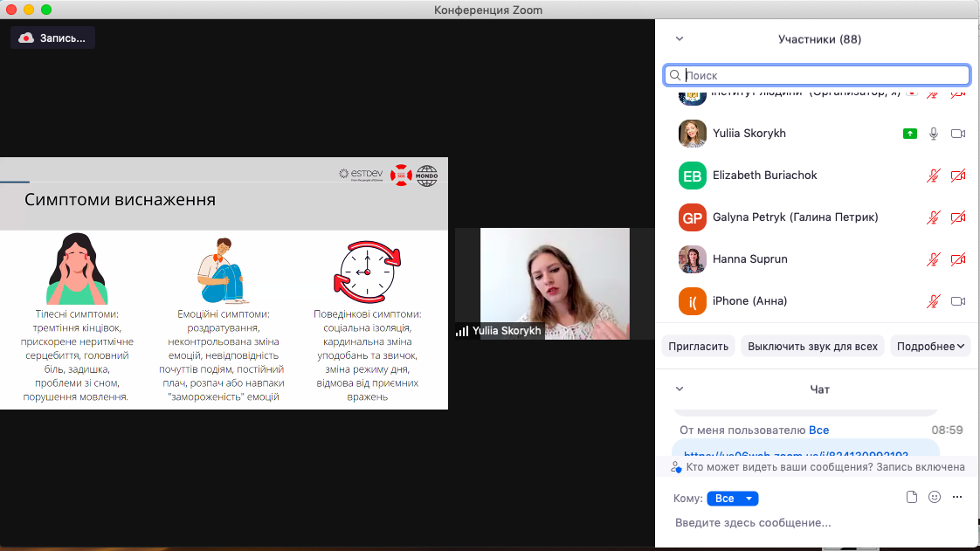Click Elizabeth Buriachok's EB avatar
This screenshot has width=980, height=551.
[692, 176]
